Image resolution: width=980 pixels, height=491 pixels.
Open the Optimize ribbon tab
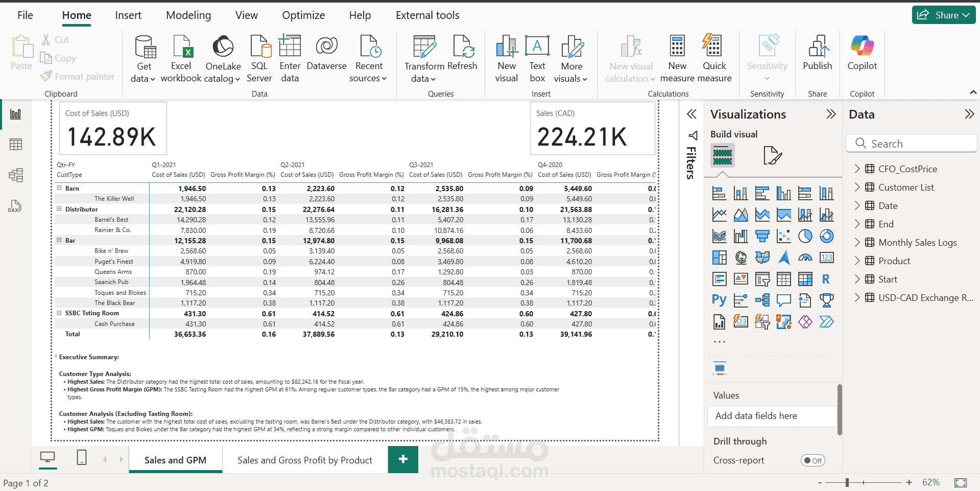click(303, 15)
